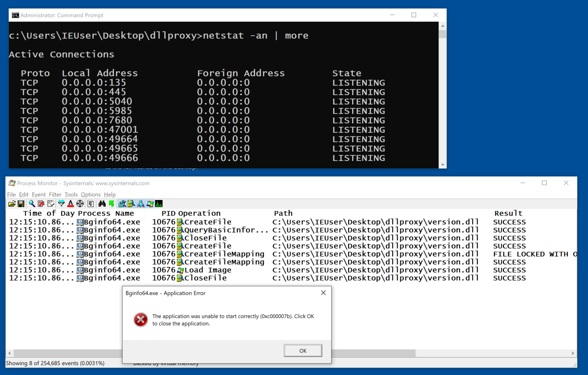Click OK in the Bginfo64.exe error dialog
The height and width of the screenshot is (375, 588).
click(303, 351)
